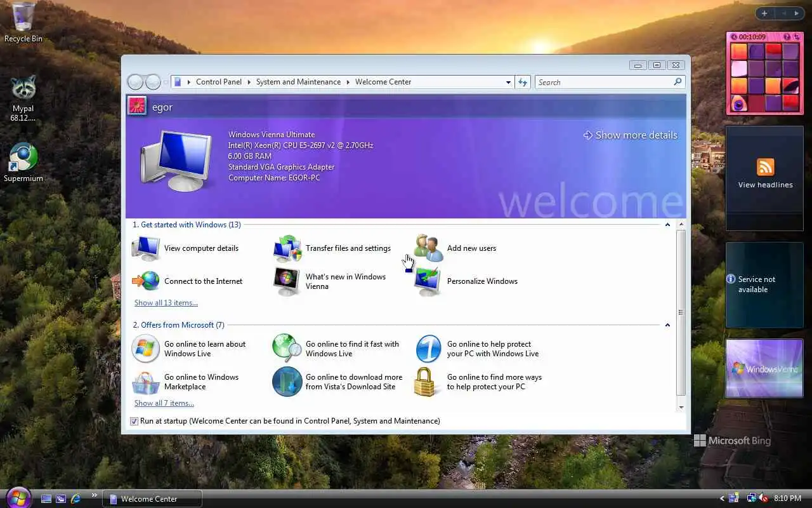
Task: Click the puzzle gadget timer pause icon
Action: pyautogui.click(x=733, y=37)
